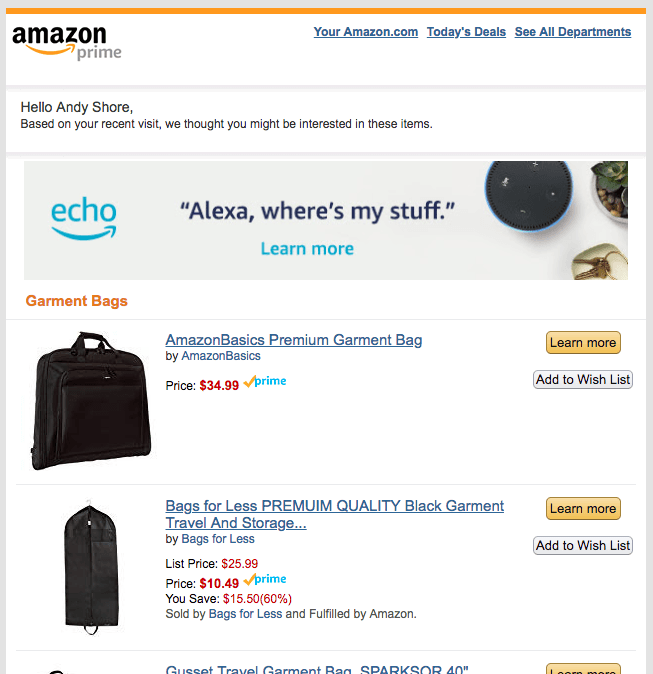Click Prime badge beside $34.99 price
Viewport: 653px width, 674px height.
tap(265, 382)
